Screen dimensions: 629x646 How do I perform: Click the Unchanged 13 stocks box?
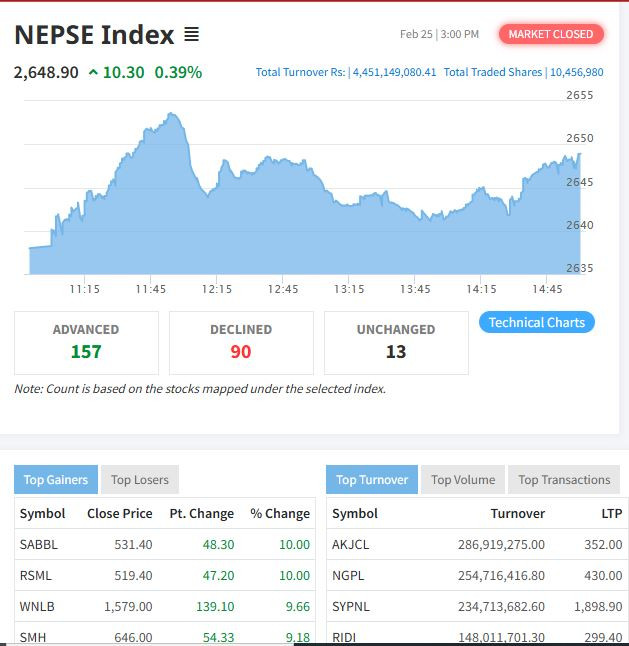pos(396,342)
